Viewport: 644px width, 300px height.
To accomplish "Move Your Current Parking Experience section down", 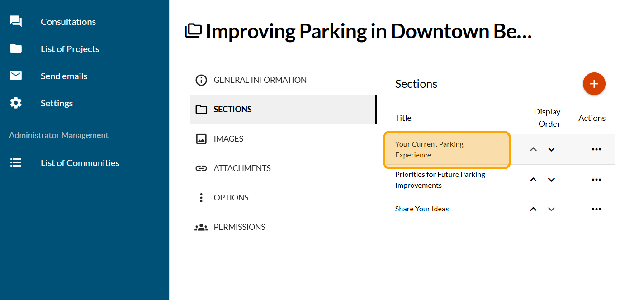I will pyautogui.click(x=551, y=149).
